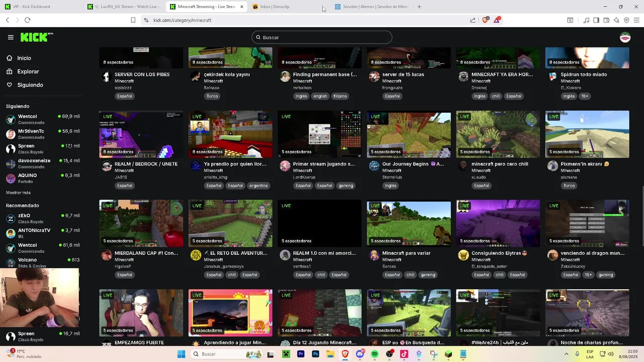Open ANTONIcraTV in the Recomendado list
The height and width of the screenshot is (362, 644).
(43, 233)
